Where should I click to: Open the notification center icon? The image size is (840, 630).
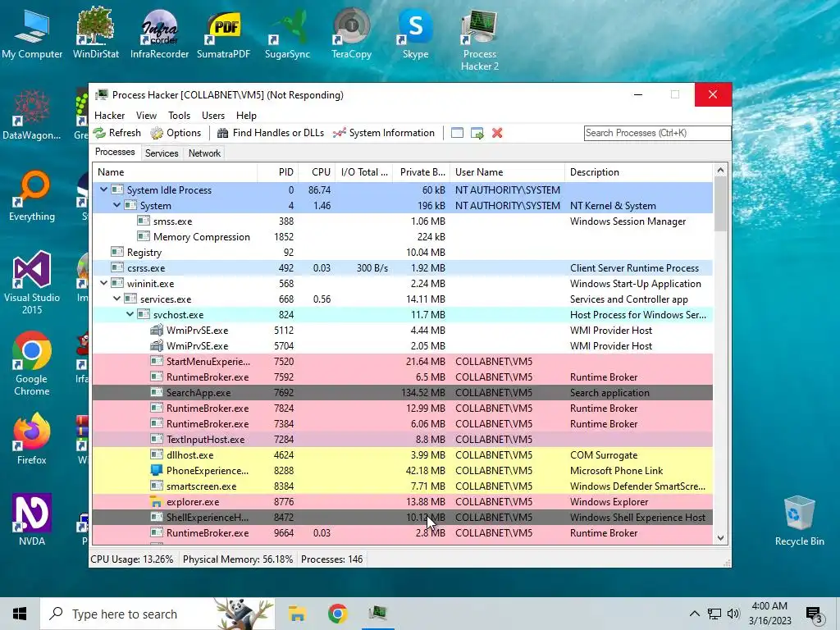tap(814, 614)
